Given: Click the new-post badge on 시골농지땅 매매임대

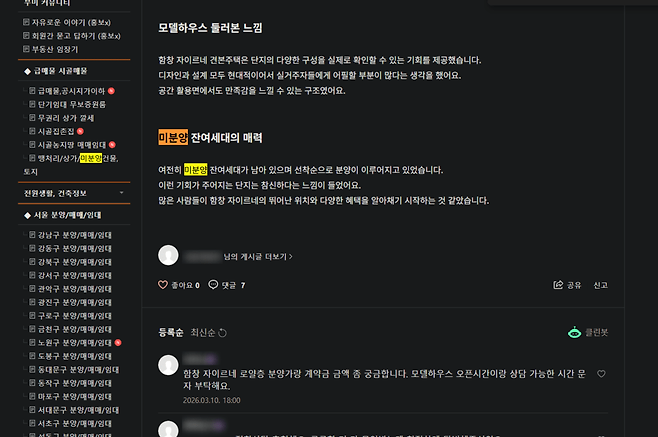Looking at the screenshot, I should 112,145.
